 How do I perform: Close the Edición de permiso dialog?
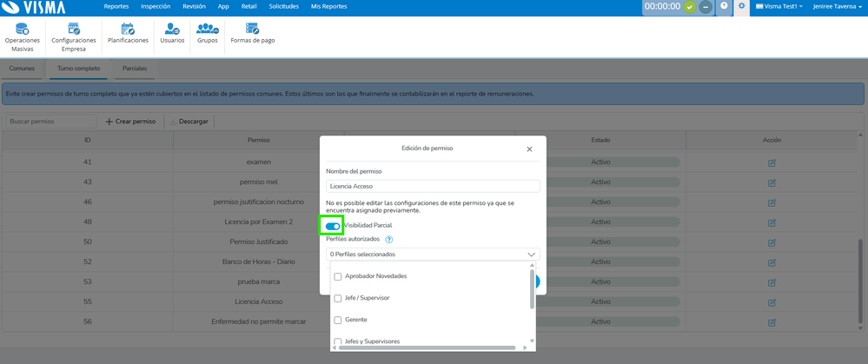(529, 149)
